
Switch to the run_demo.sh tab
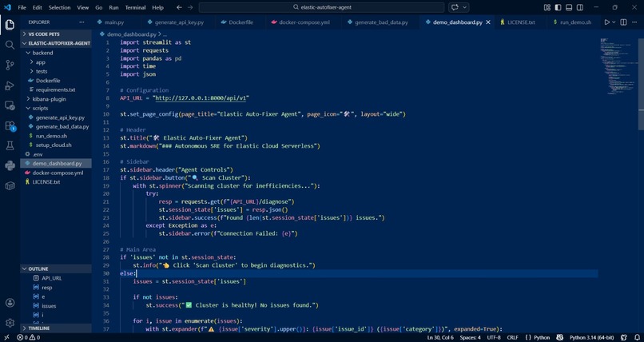(574, 22)
